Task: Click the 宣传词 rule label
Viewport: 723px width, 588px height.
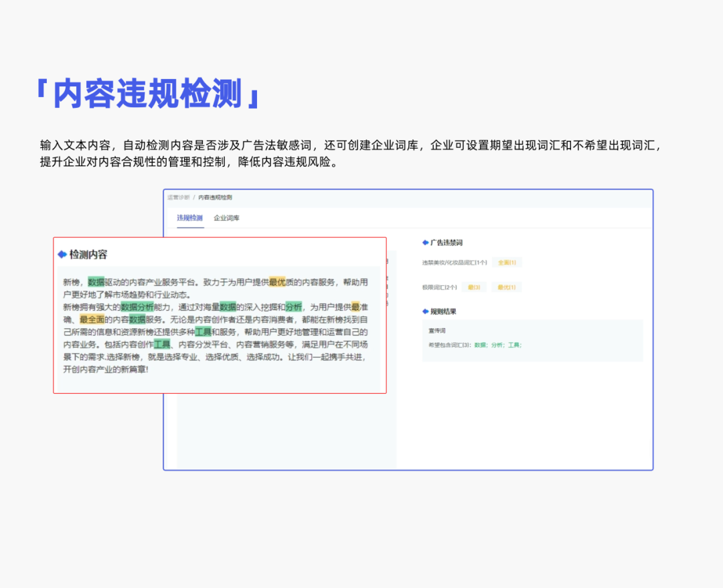Action: [x=437, y=331]
